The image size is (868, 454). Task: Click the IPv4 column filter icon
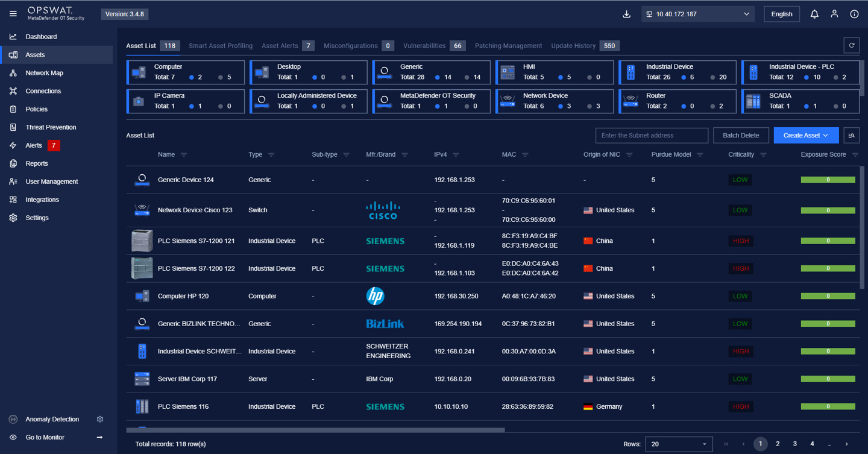[x=456, y=155]
